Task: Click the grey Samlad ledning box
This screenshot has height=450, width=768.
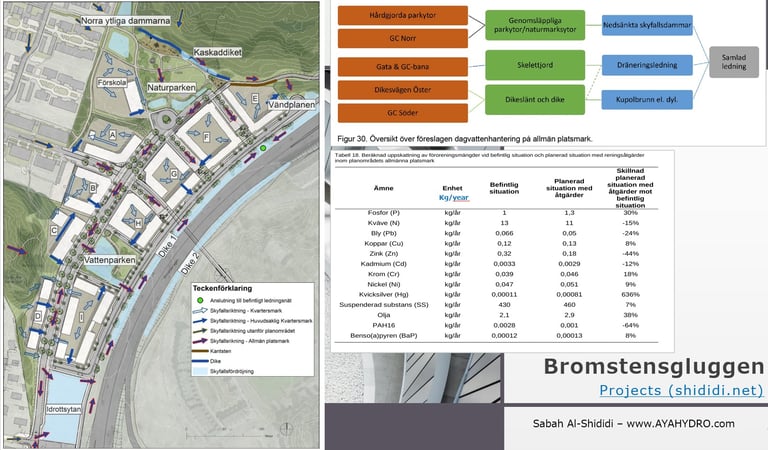Action: tap(734, 62)
